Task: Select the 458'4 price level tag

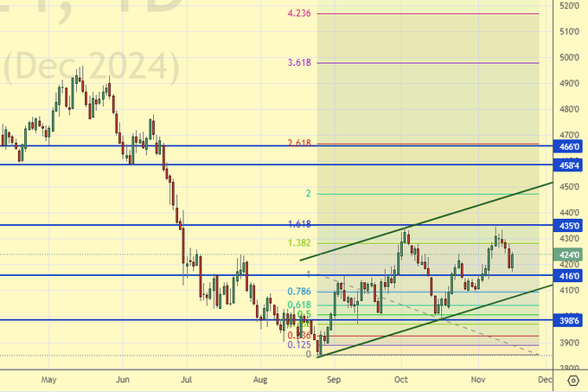Action: (570, 164)
